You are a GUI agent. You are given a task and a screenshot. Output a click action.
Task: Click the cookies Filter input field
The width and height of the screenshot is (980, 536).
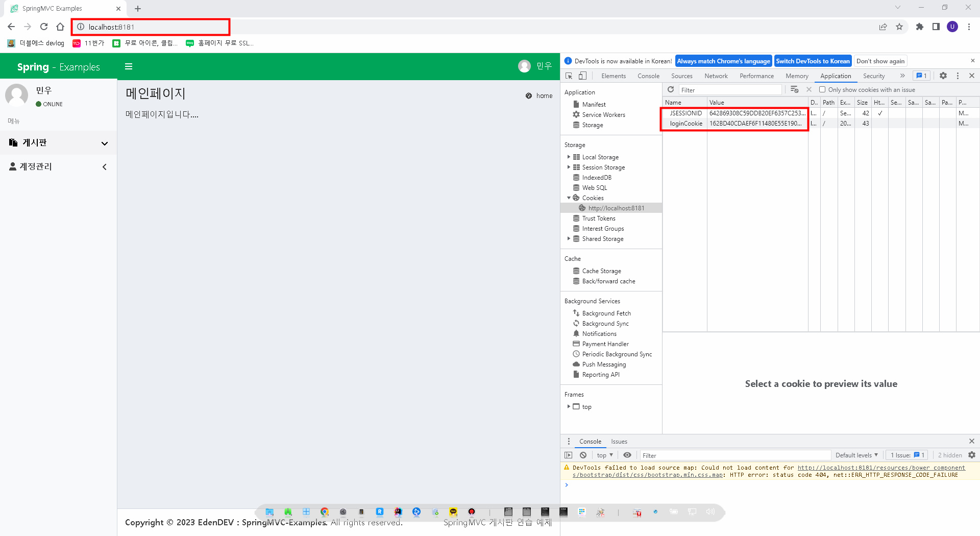click(730, 90)
